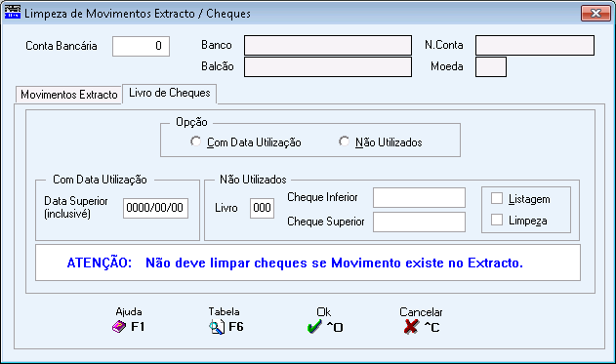The width and height of the screenshot is (616, 364).
Task: Focus the Data Superior date field
Action: point(155,208)
